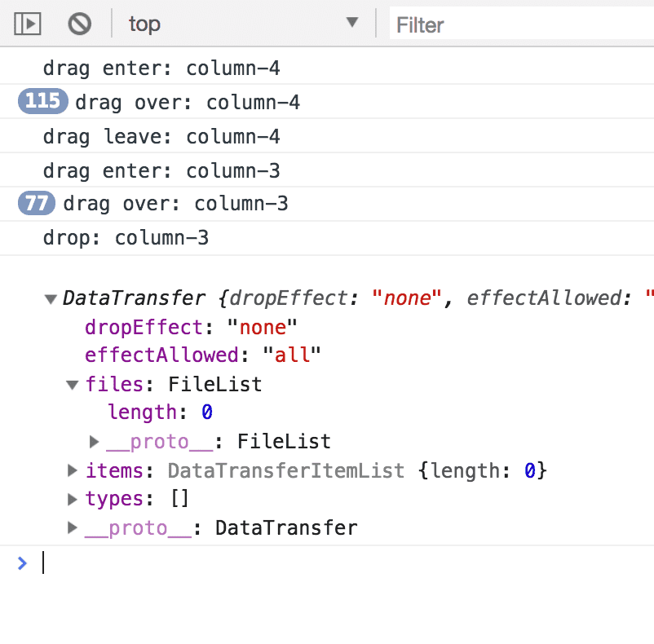Click the 115 repeat count badge
The width and height of the screenshot is (654, 644).
point(42,101)
